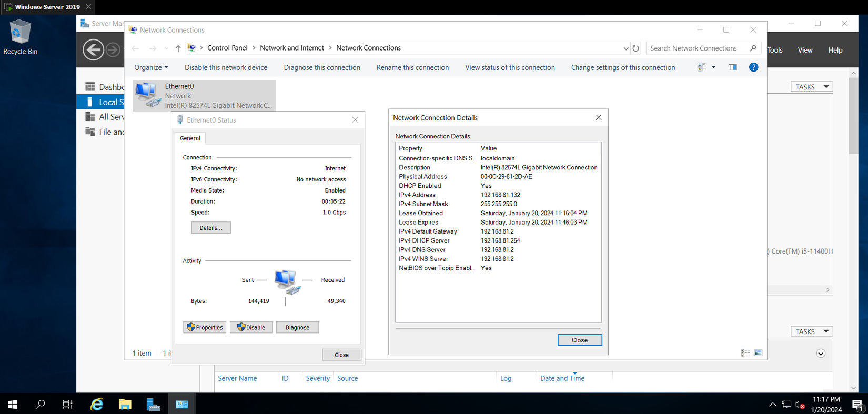868x414 pixels.
Task: Click the Server Manager back arrow button
Action: pos(94,50)
